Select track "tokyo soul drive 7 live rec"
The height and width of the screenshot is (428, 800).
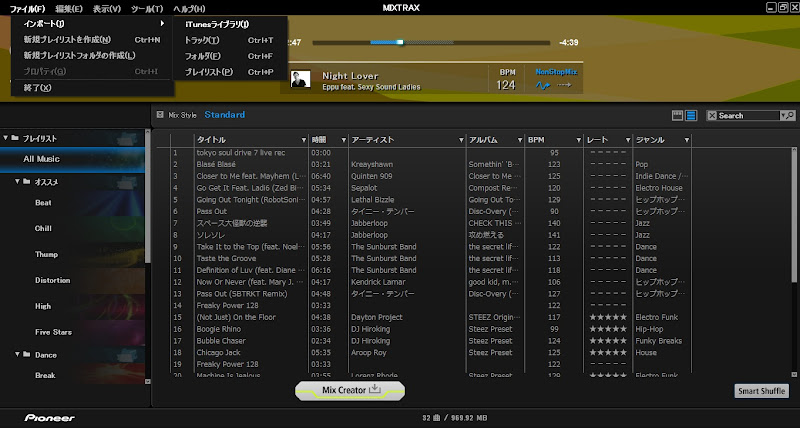click(241, 153)
